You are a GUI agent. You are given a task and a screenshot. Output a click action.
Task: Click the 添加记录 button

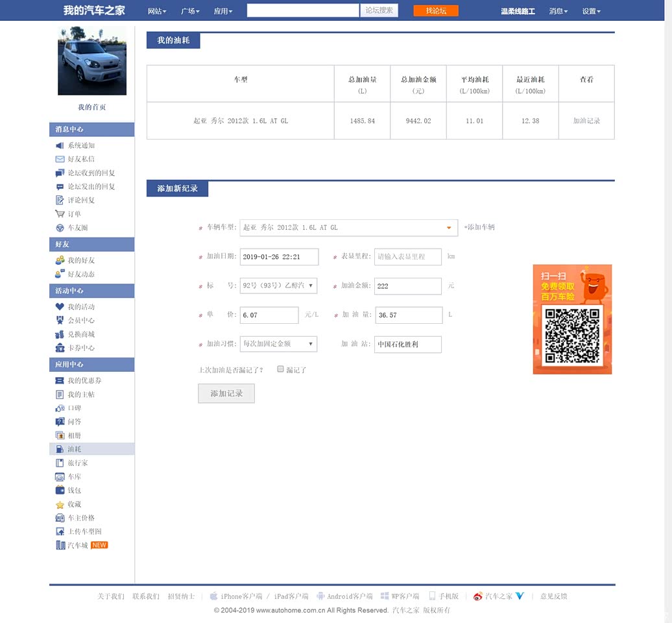pos(226,393)
